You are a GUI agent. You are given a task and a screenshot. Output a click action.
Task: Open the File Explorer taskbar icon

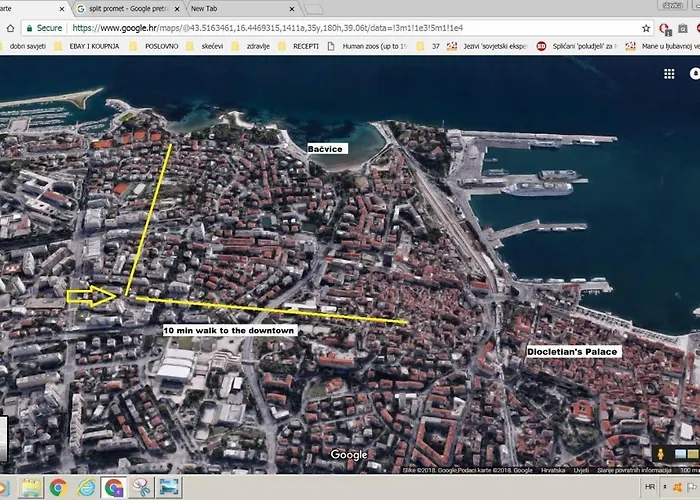click(30, 488)
